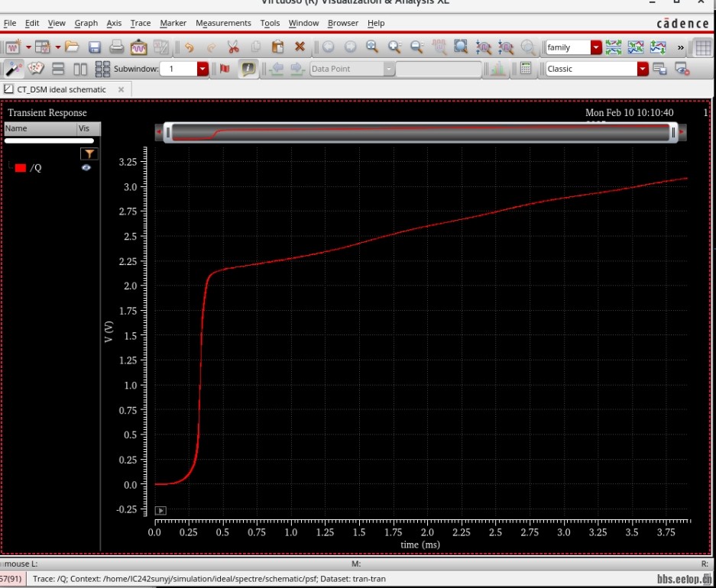This screenshot has width=716, height=588.
Task: Click the orange filter funnel icon
Action: tap(89, 153)
